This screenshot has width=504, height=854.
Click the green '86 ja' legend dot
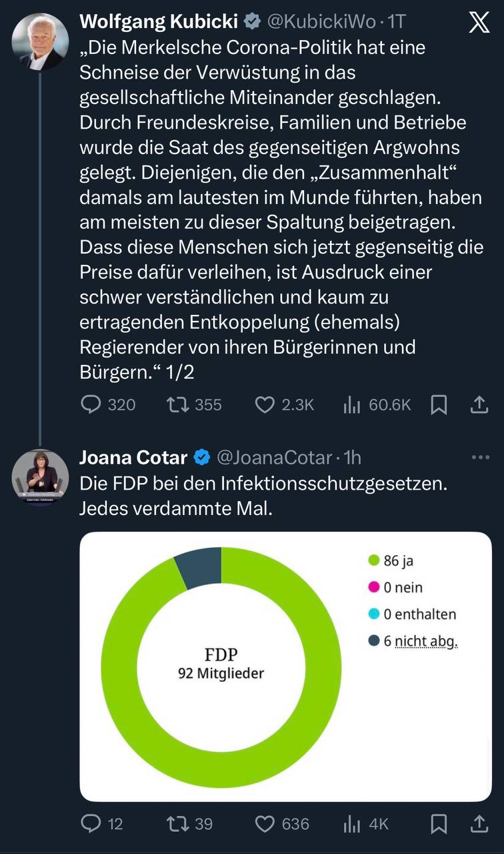(374, 560)
